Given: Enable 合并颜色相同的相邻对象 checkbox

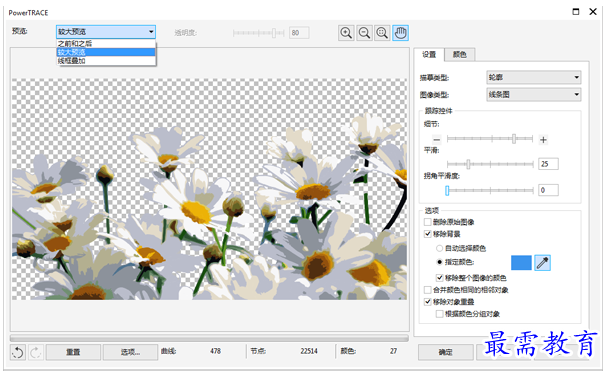Looking at the screenshot, I should [x=428, y=290].
